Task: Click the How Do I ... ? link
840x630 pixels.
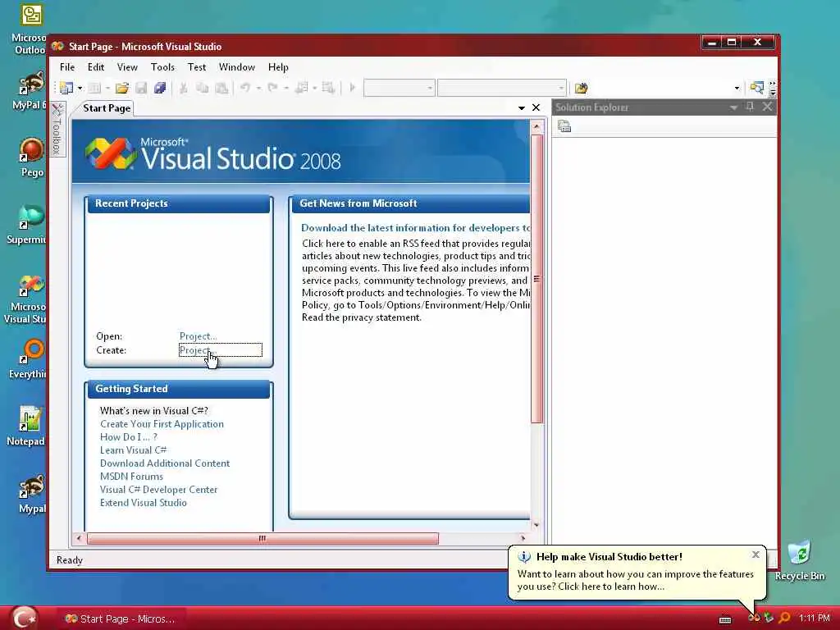Action: (129, 437)
